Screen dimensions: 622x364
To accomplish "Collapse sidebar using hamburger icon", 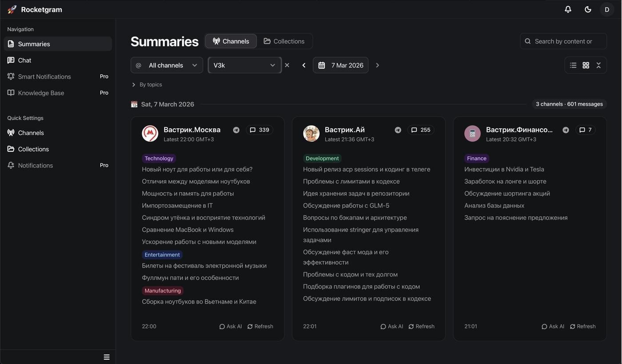I will tap(107, 357).
